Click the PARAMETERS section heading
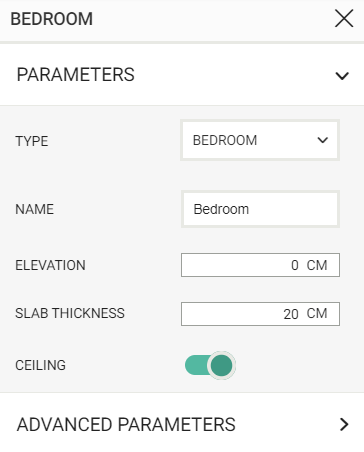 76,74
